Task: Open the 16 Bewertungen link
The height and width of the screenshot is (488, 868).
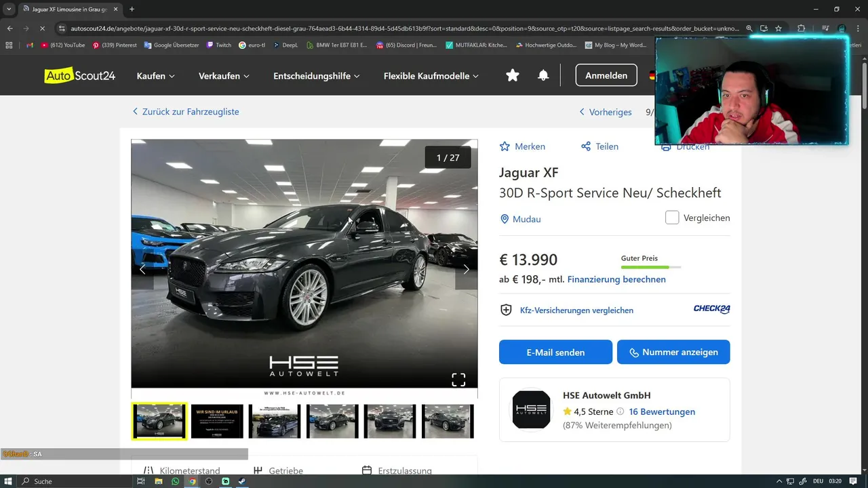Action: [x=662, y=411]
